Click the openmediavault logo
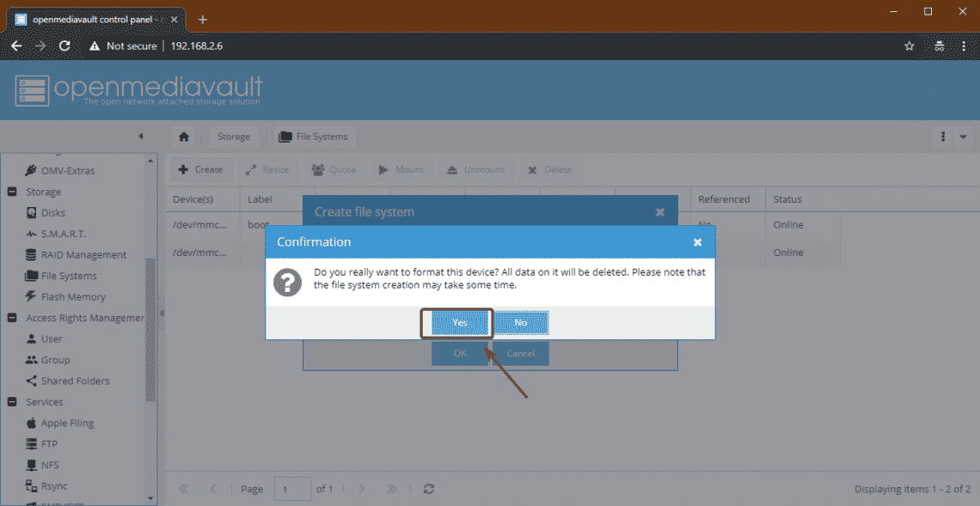This screenshot has width=980, height=506. 138,91
